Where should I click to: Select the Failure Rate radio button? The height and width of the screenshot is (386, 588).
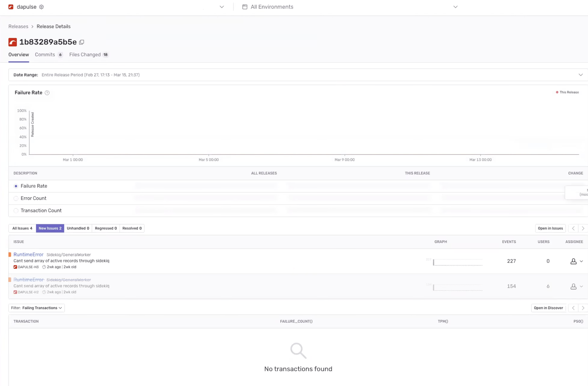click(16, 186)
